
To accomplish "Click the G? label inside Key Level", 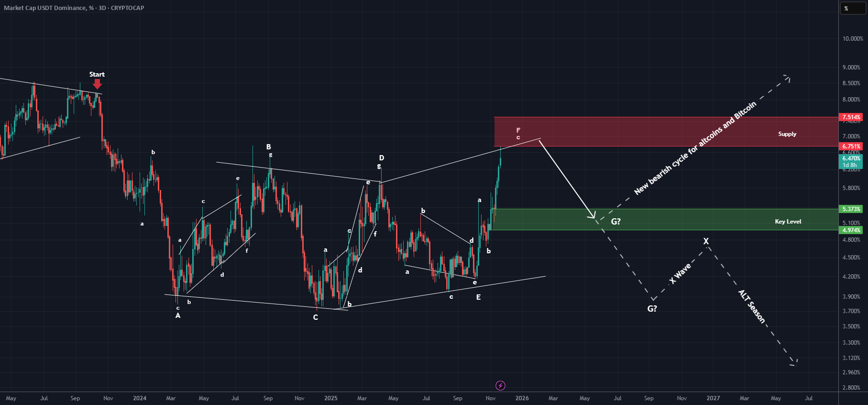I will click(x=616, y=221).
